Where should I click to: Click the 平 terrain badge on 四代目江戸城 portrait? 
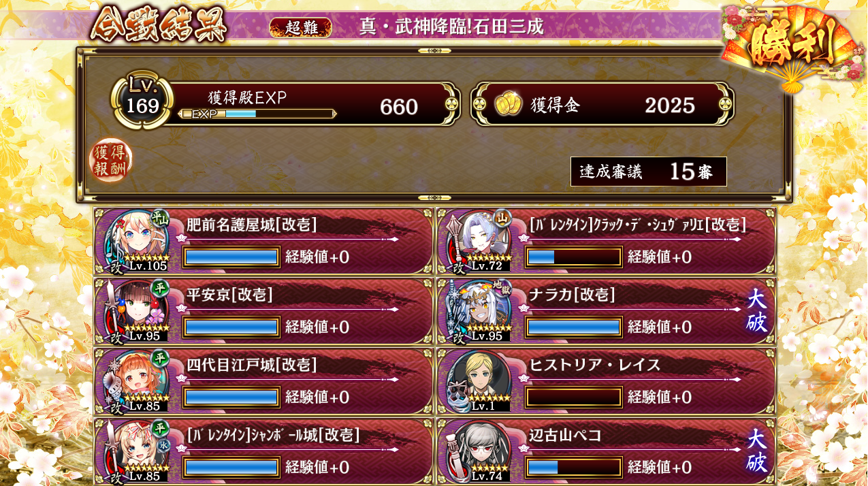pyautogui.click(x=159, y=357)
